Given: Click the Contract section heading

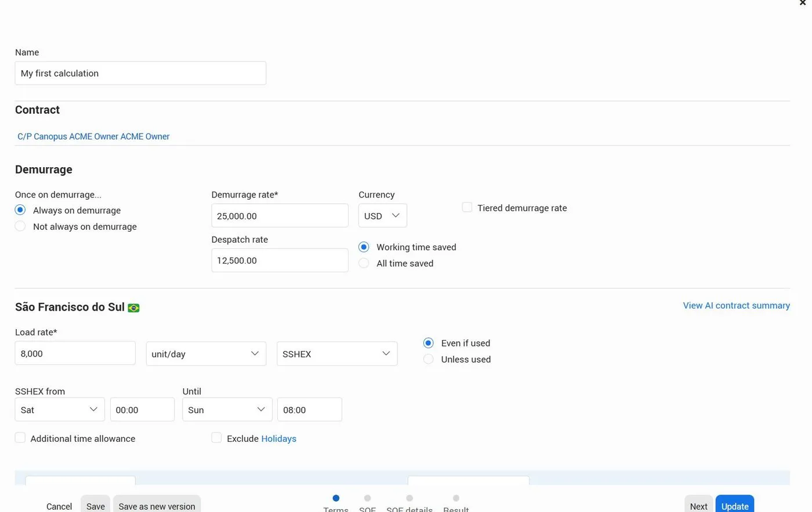Looking at the screenshot, I should tap(37, 110).
